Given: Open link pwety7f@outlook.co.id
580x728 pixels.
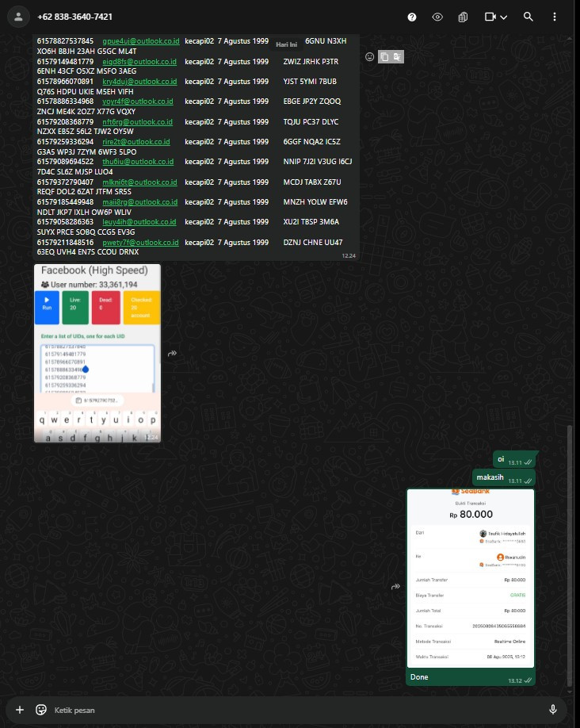Looking at the screenshot, I should click(x=140, y=243).
